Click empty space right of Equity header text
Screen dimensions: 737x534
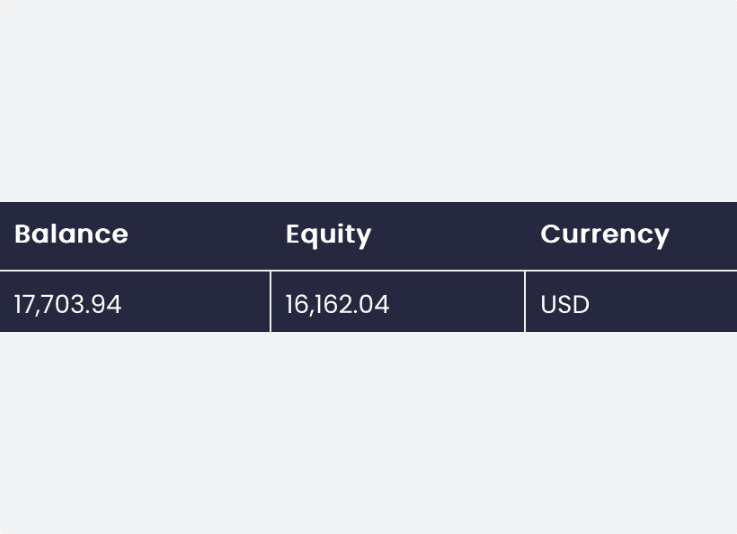(x=450, y=234)
